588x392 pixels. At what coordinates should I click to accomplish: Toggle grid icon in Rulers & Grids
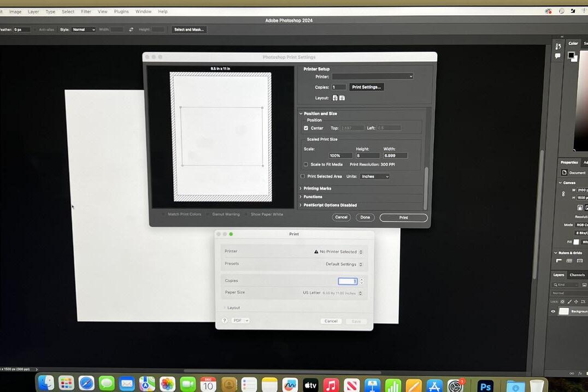(569, 261)
